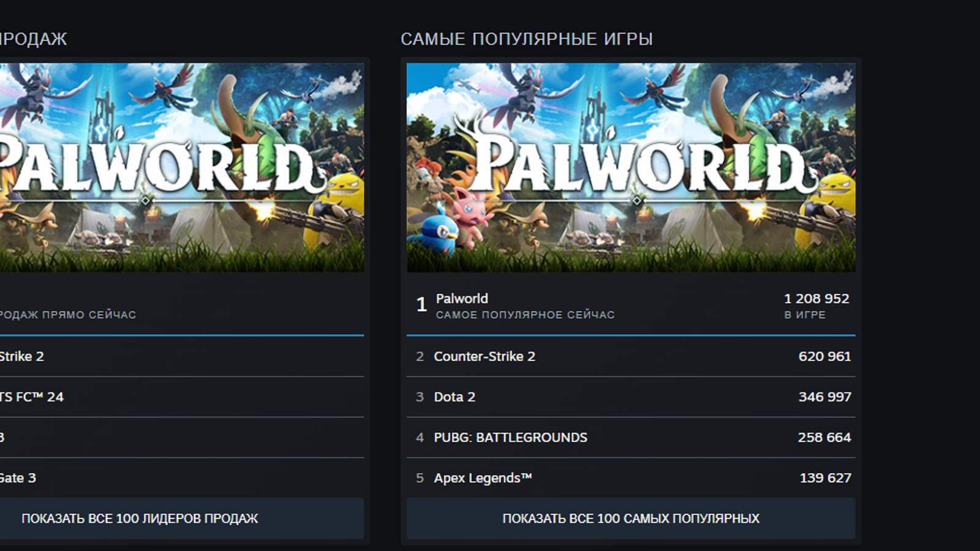Screen dimensions: 980x551
Task: Open the Apex Legends™ row
Action: point(631,478)
